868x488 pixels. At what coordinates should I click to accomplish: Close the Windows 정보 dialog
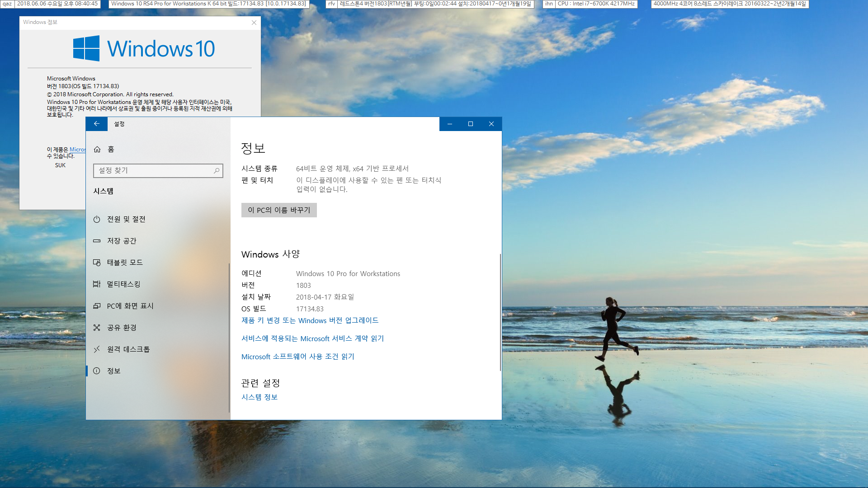(254, 23)
